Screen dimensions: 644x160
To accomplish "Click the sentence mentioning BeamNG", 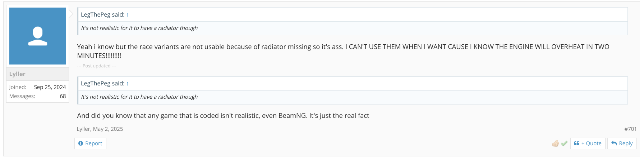I will point(223,116).
